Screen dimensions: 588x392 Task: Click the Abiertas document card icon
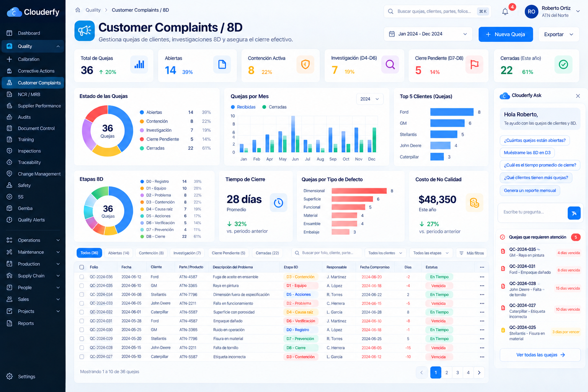point(222,64)
